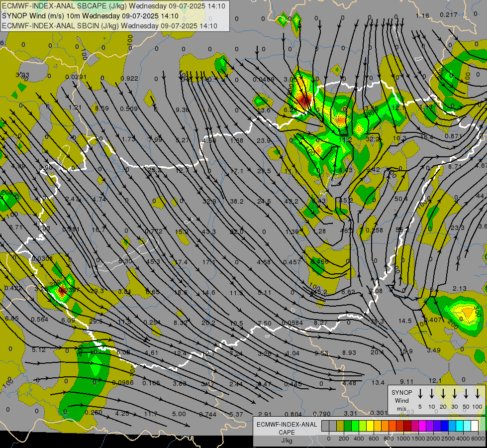Click the 0.457 value on the map

[x=292, y=262]
